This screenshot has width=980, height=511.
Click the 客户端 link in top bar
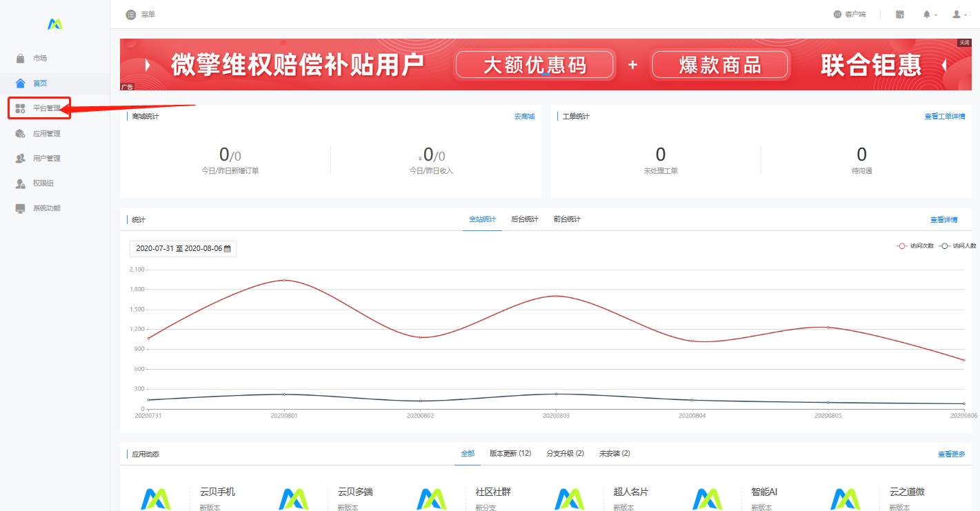850,14
